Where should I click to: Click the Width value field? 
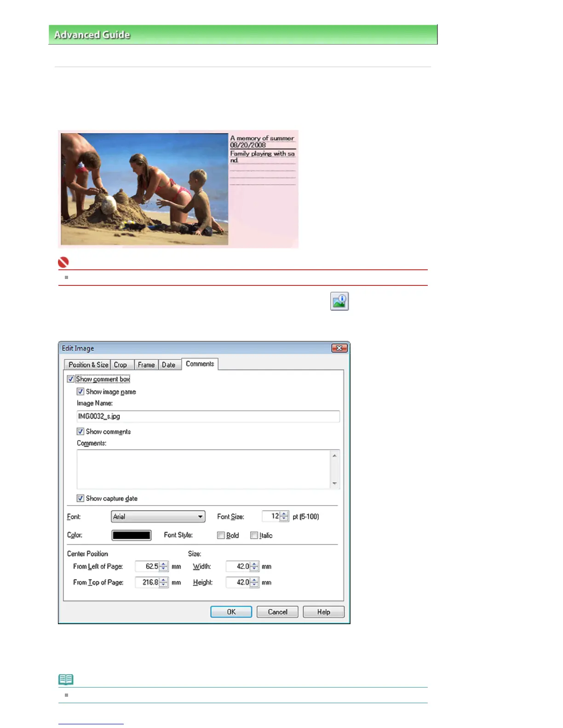(x=238, y=567)
